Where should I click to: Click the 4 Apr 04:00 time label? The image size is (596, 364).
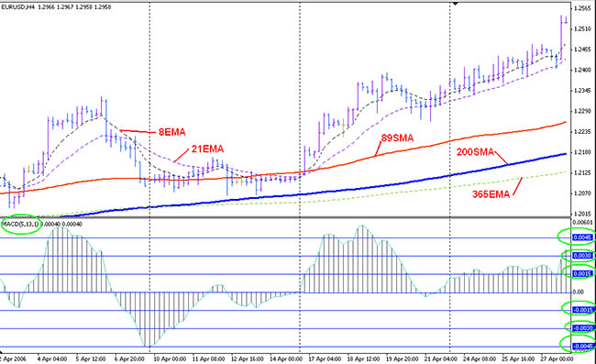52,358
